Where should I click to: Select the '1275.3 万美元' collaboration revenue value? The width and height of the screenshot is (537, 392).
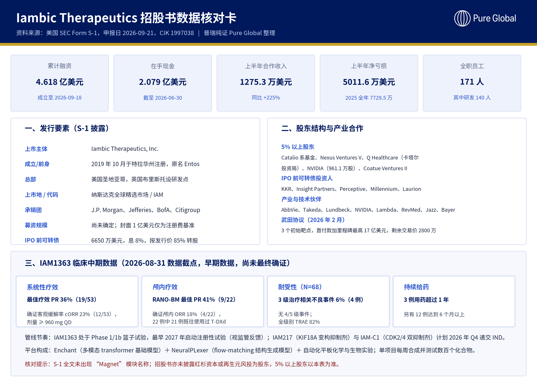(266, 82)
